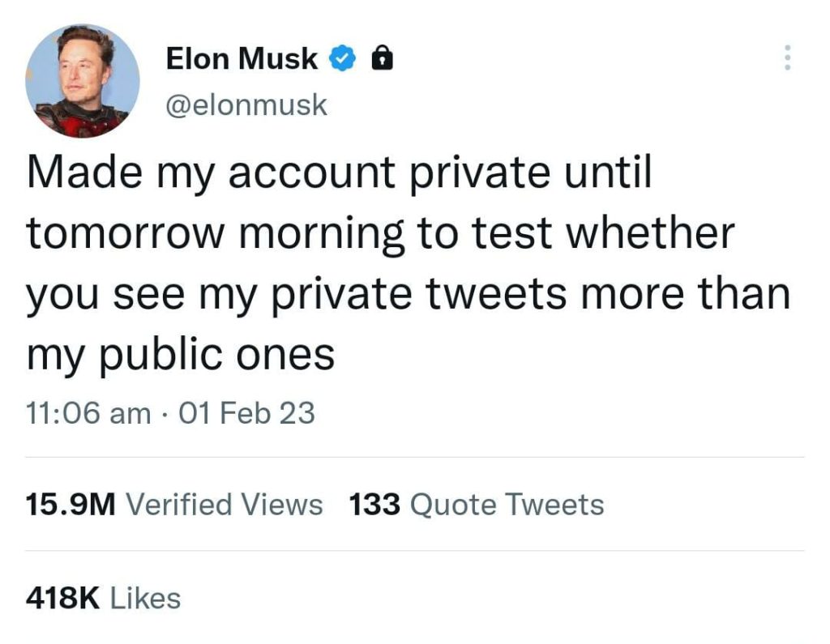The height and width of the screenshot is (644, 830).
Task: Open the three-dot more options menu
Action: tap(788, 58)
